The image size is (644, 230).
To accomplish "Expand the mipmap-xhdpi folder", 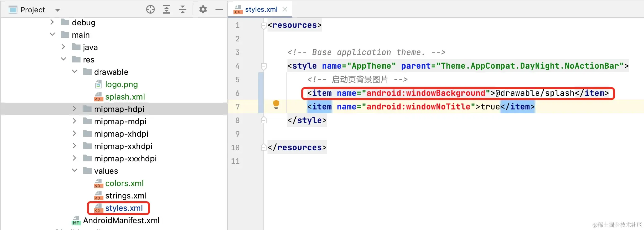I will tap(74, 133).
